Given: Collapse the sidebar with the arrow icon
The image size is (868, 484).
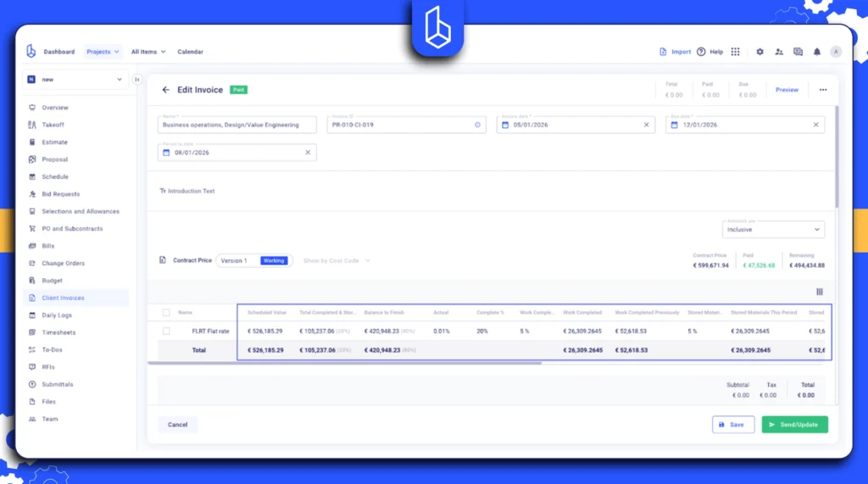Looking at the screenshot, I should pos(137,79).
